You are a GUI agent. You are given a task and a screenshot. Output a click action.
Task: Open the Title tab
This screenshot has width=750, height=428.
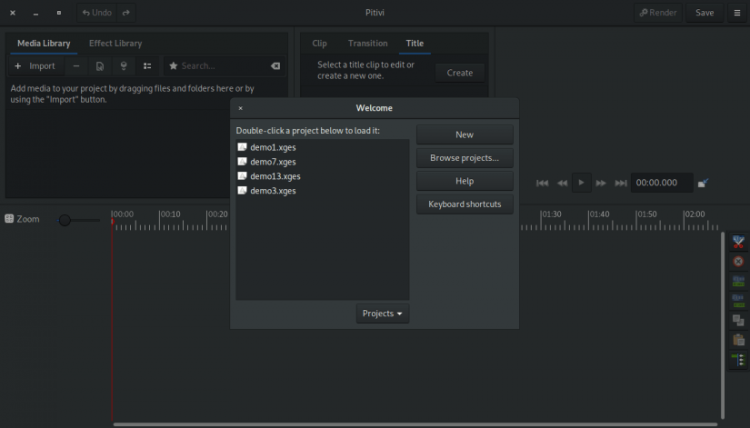click(415, 44)
